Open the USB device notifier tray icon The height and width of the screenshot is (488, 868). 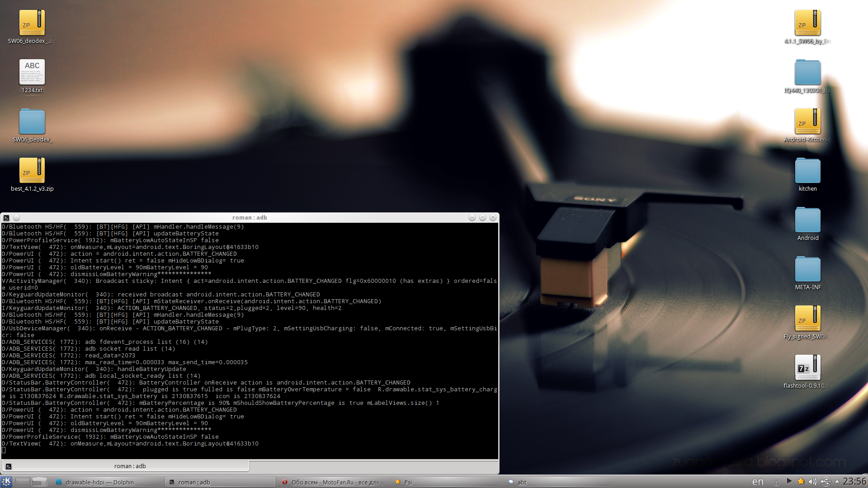[x=826, y=482]
